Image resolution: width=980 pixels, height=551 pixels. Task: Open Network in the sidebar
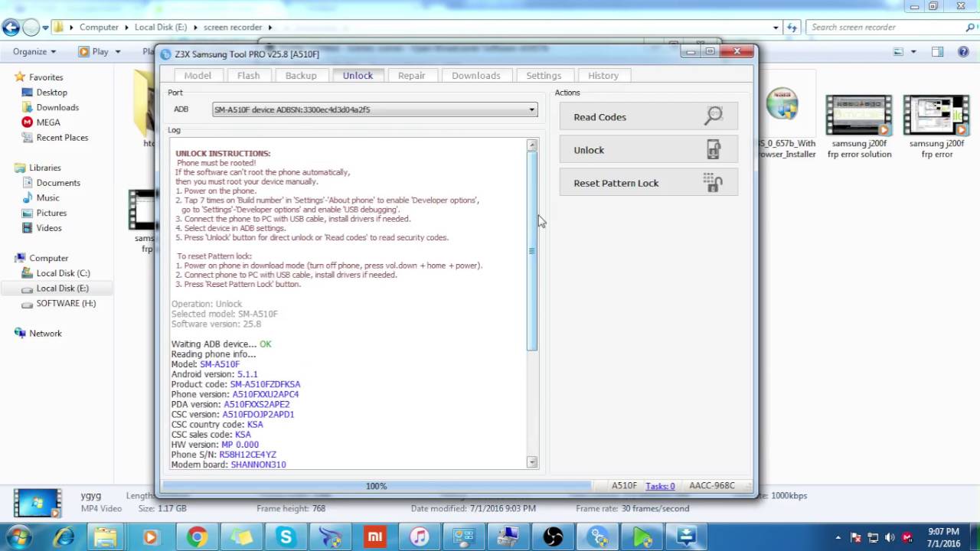[45, 334]
